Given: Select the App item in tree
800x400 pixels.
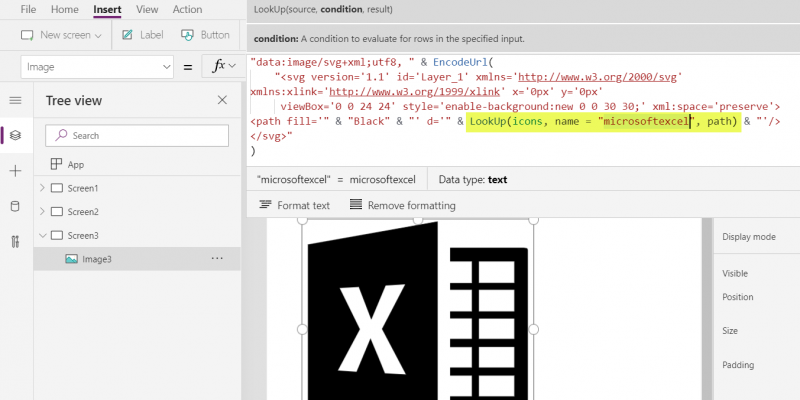Looking at the screenshot, I should tap(76, 164).
